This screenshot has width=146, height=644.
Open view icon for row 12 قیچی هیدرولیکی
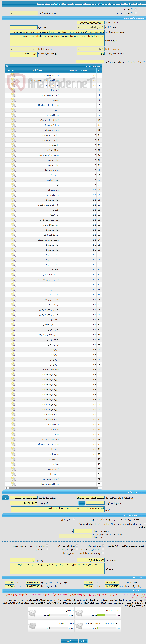point(13,130)
